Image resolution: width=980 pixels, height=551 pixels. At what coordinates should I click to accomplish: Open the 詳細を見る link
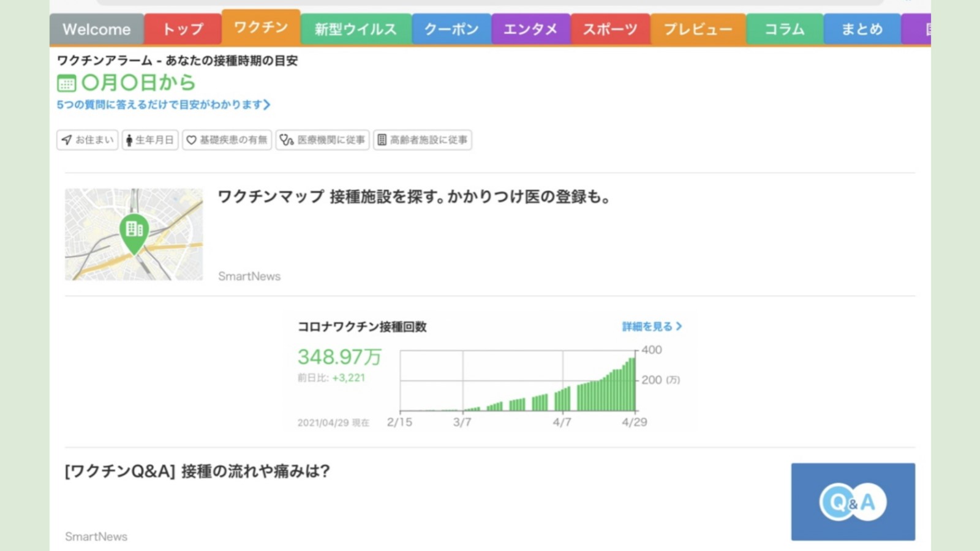[652, 327]
